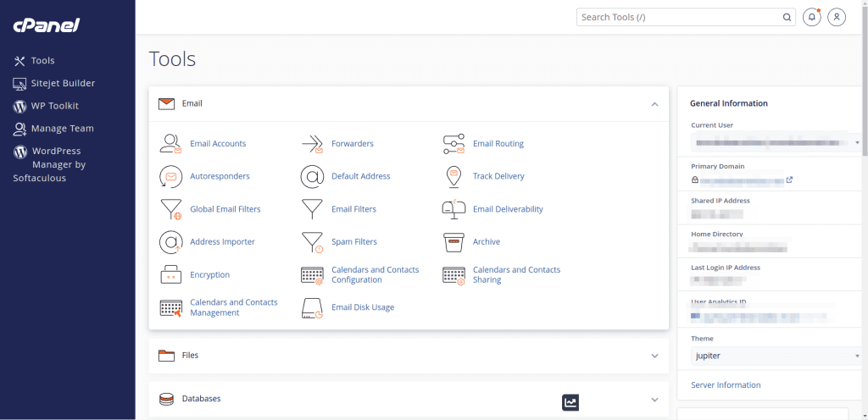Click the Archive box icon
This screenshot has height=420, width=868.
click(x=454, y=242)
